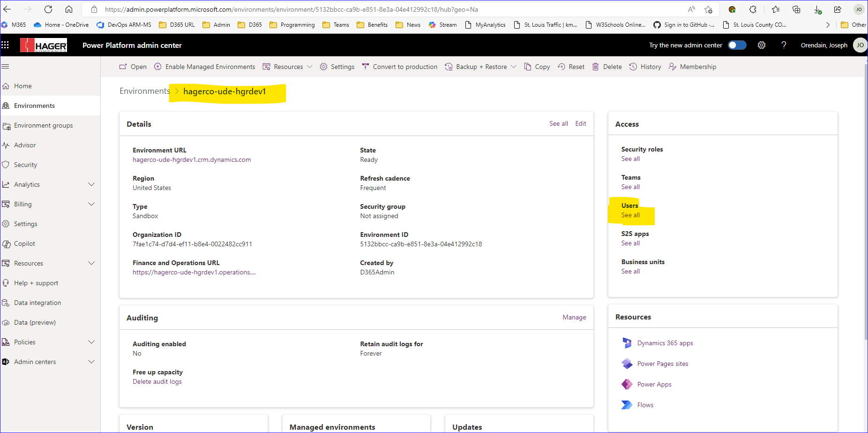Click Delete audit logs link
The height and width of the screenshot is (433, 868).
157,381
